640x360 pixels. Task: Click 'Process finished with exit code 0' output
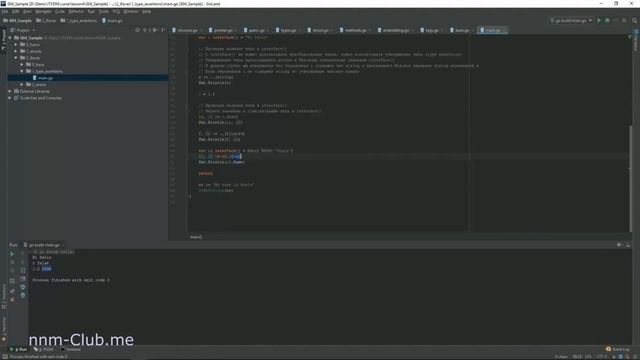tap(71, 280)
